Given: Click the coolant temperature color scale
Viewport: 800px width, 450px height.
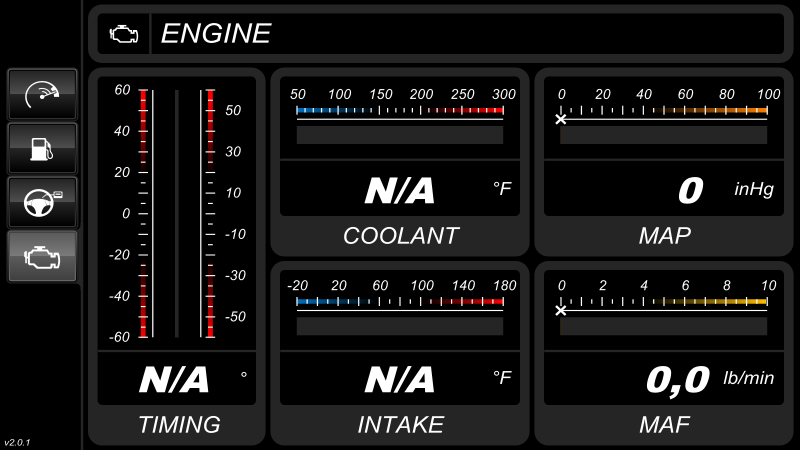Looking at the screenshot, I should pyautogui.click(x=400, y=110).
